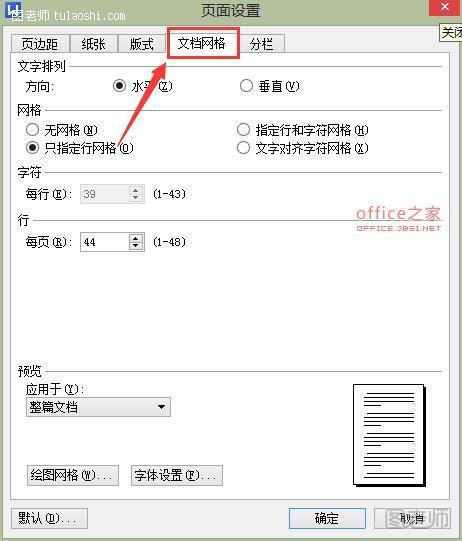
Task: Select 指定行和字符网格 radio option
Action: [x=244, y=130]
